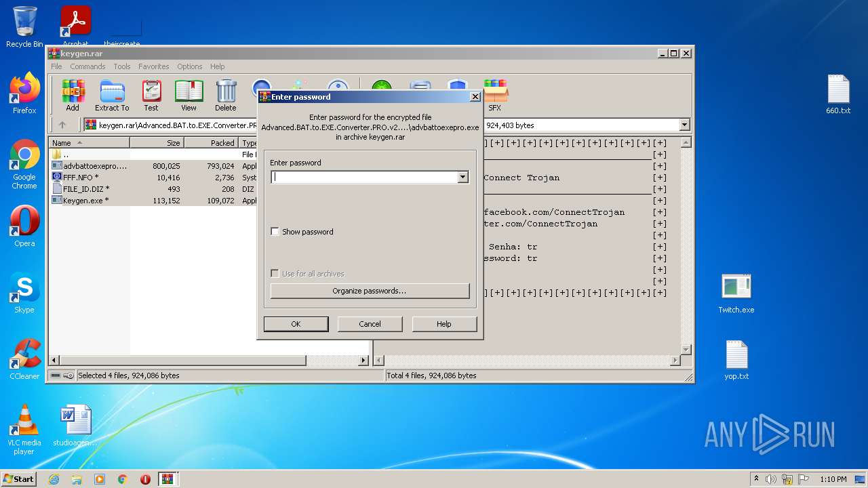This screenshot has height=488, width=868.
Task: Open the Enter password dropdown arrow
Action: click(x=463, y=177)
